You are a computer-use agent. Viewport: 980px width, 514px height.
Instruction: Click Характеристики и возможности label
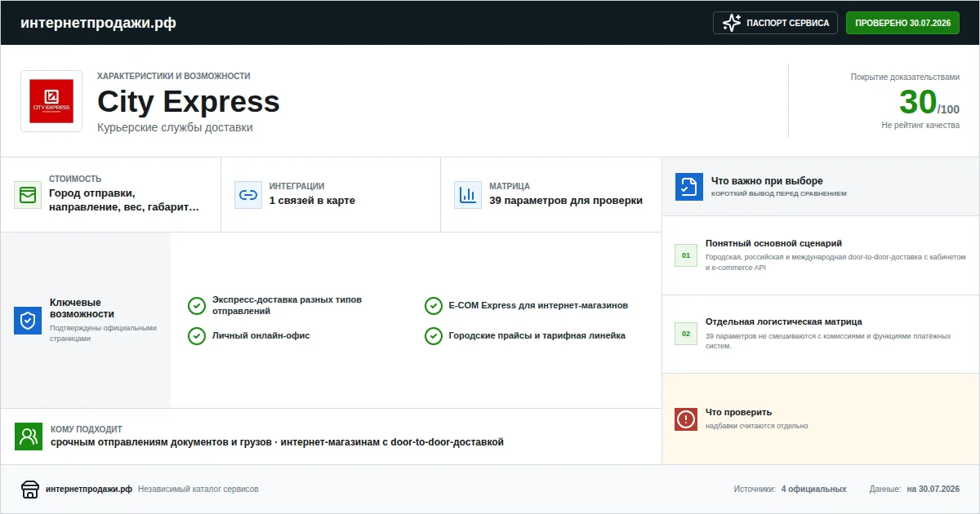point(174,76)
